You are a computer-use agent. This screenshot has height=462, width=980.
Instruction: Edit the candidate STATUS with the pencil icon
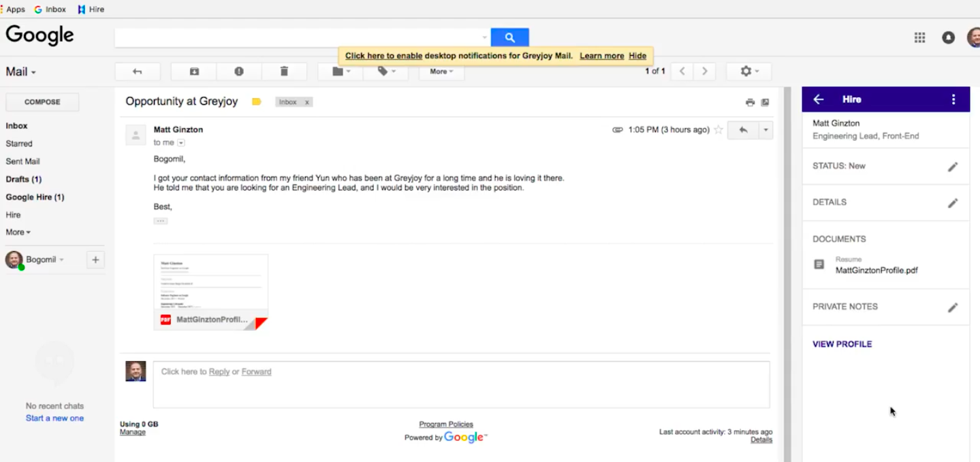click(953, 167)
